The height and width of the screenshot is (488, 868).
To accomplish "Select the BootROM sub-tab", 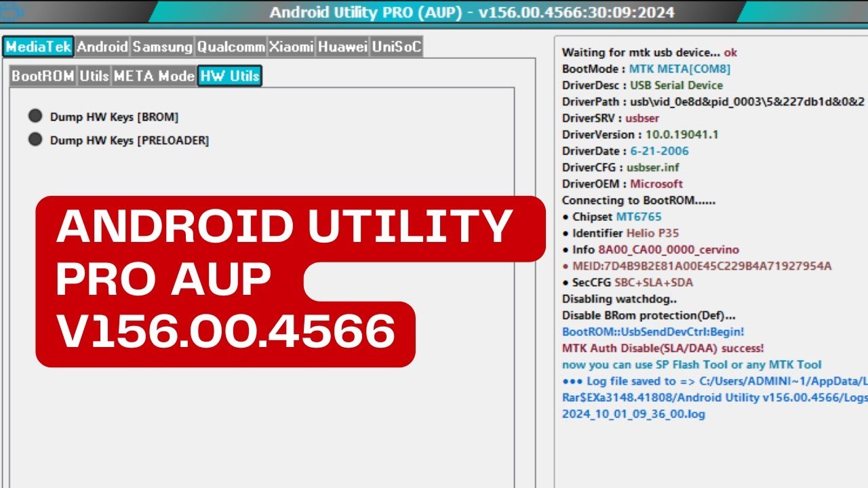I will coord(43,76).
